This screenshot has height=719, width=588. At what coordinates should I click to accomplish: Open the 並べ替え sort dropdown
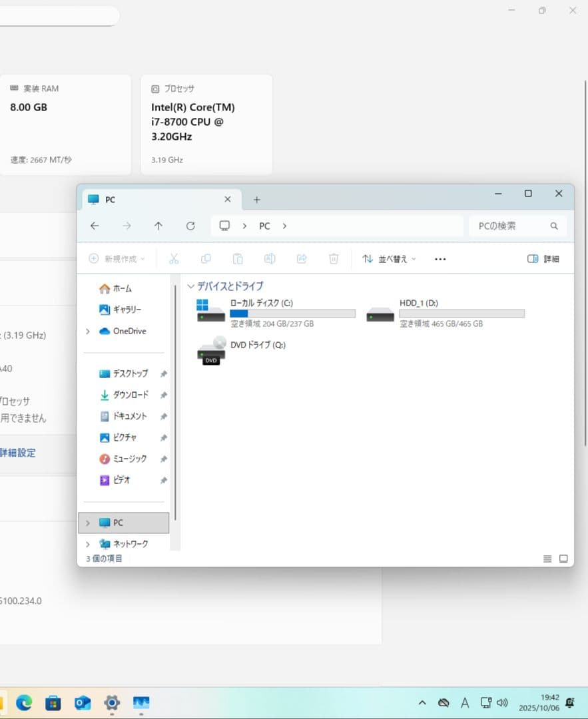tap(389, 258)
